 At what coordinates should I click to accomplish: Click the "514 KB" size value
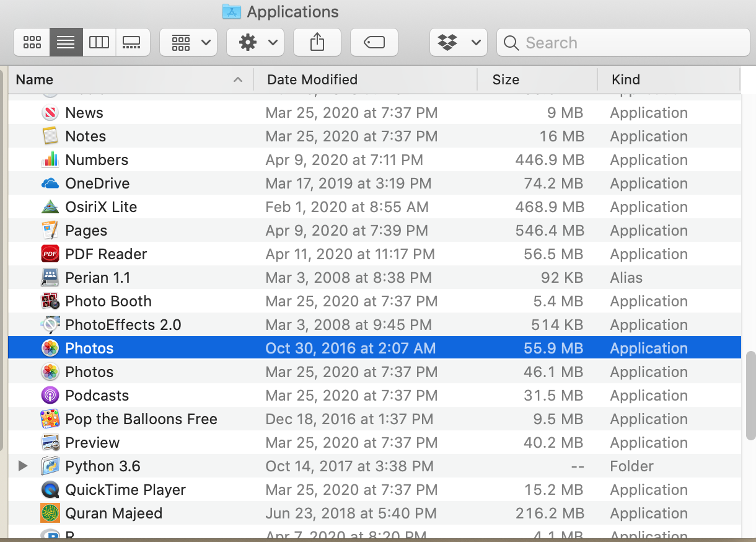[557, 325]
